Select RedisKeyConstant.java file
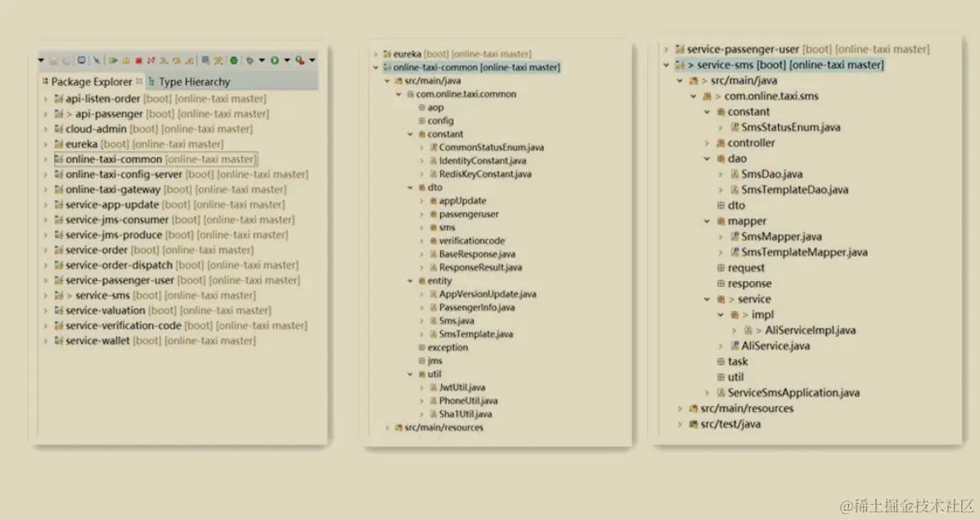 click(x=485, y=174)
